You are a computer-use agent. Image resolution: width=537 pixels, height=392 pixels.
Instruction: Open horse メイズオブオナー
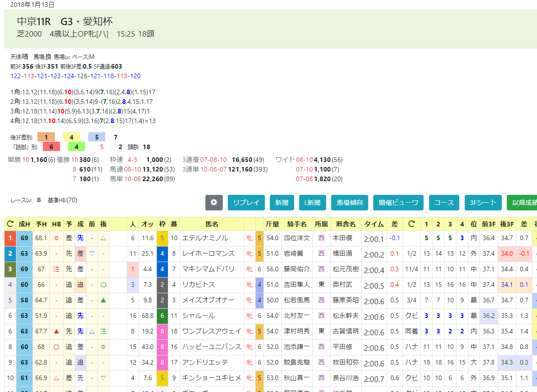(208, 300)
